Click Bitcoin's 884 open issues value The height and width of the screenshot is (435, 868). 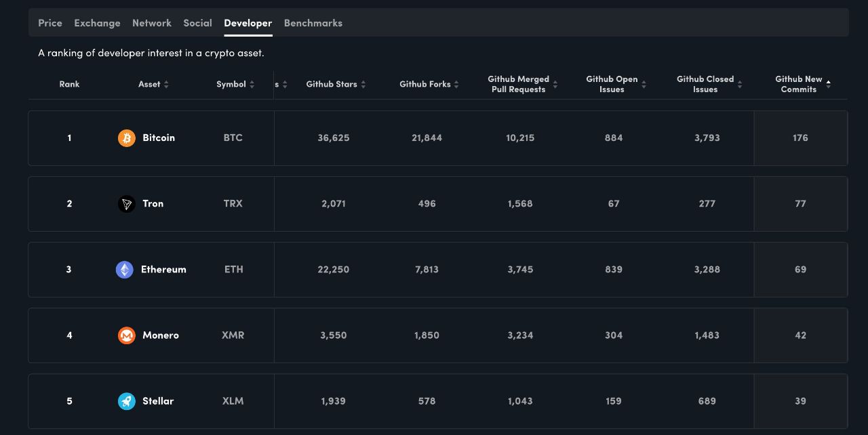614,138
